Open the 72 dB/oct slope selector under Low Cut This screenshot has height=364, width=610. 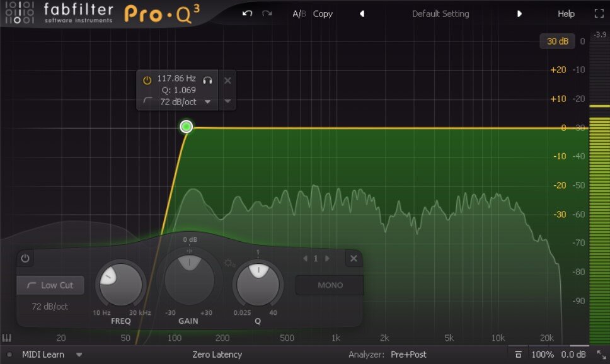50,307
